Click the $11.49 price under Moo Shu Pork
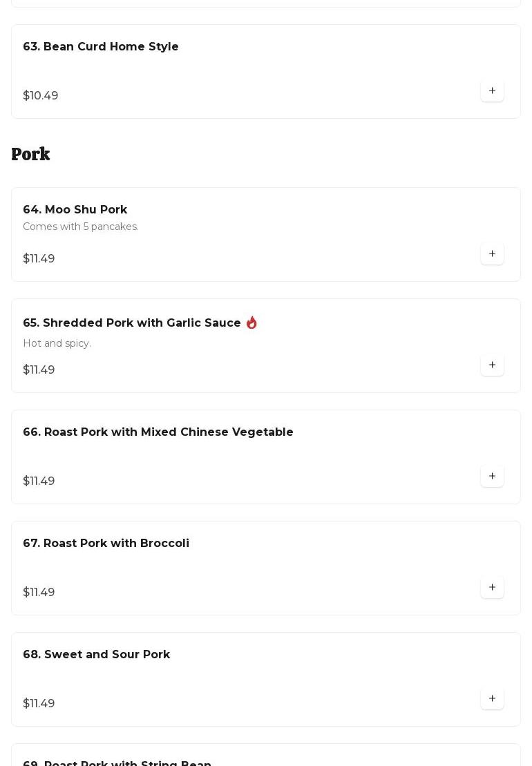The width and height of the screenshot is (532, 766). click(x=39, y=259)
